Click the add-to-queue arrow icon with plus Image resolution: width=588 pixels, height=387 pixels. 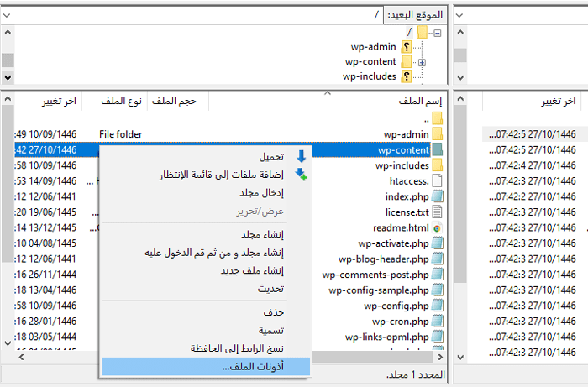pyautogui.click(x=301, y=175)
